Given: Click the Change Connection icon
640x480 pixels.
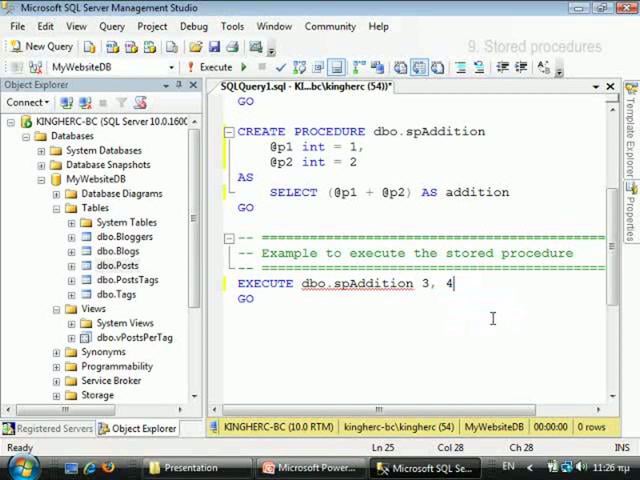Looking at the screenshot, I should [x=36, y=67].
